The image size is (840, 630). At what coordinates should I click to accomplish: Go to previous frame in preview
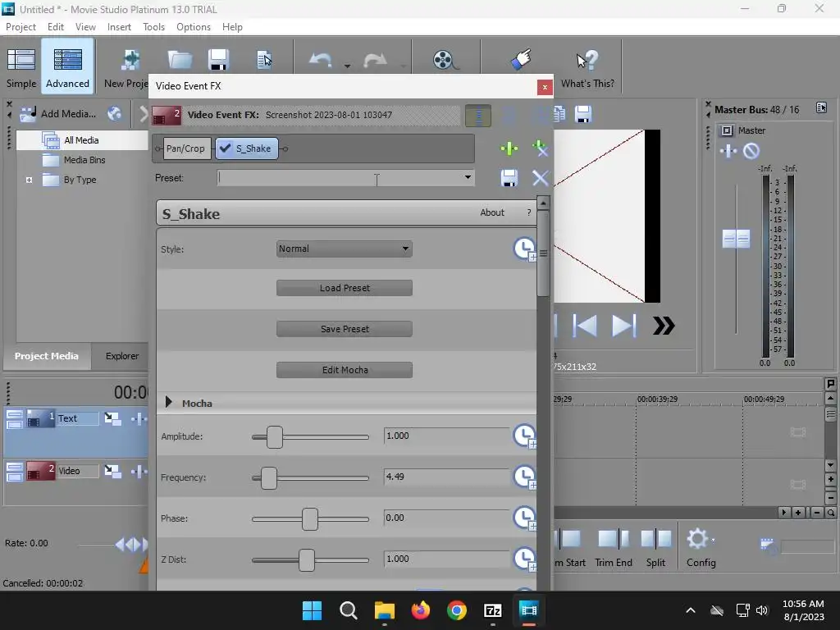click(584, 326)
